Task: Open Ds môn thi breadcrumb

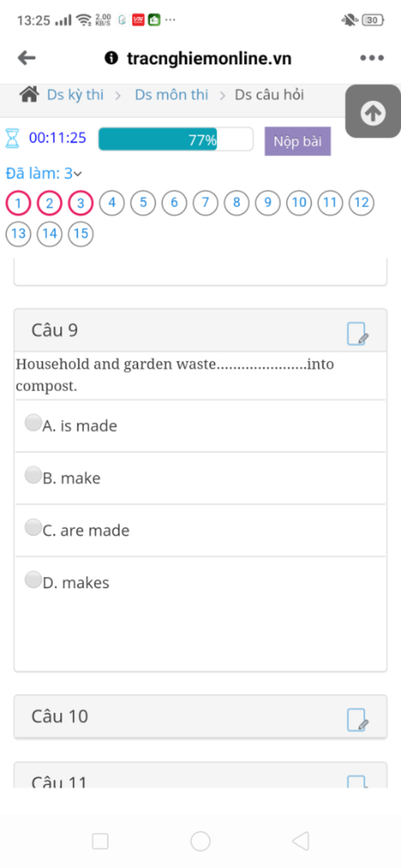Action: click(172, 95)
